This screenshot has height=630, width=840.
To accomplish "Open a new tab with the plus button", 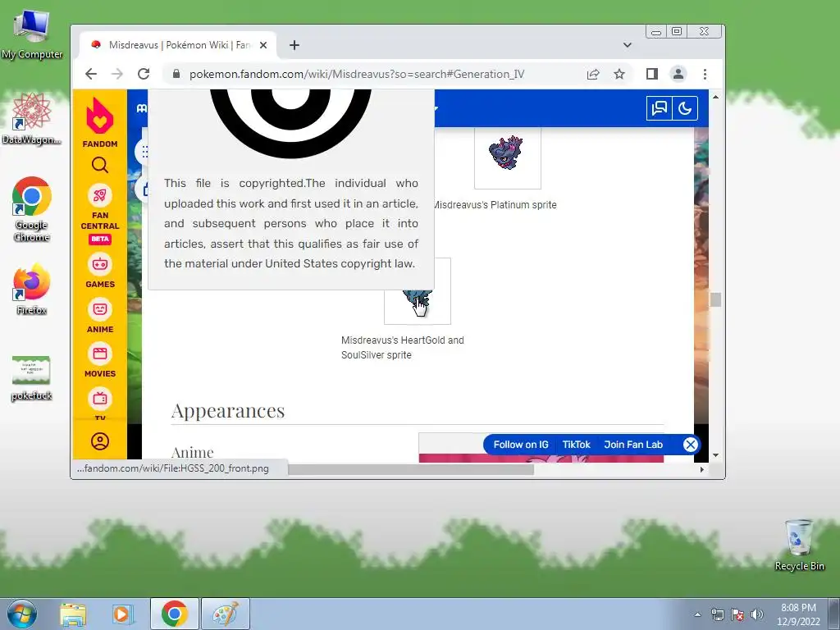I will coord(294,45).
